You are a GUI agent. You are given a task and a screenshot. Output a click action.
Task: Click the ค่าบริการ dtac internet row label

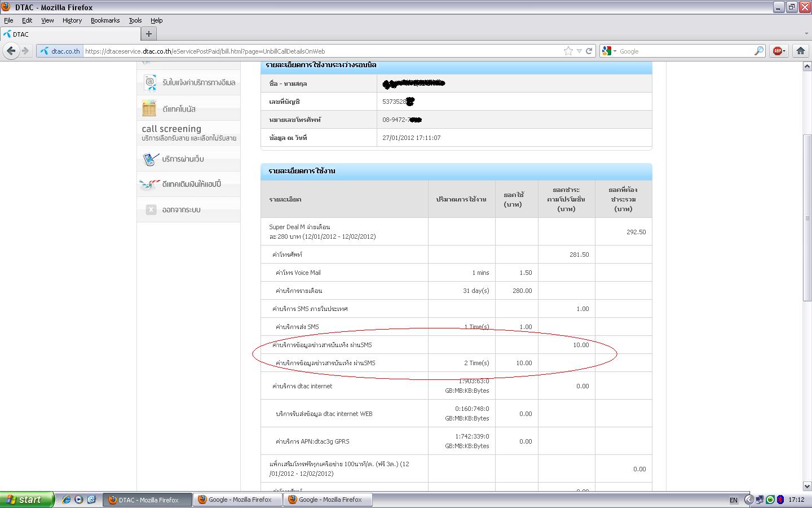click(302, 386)
